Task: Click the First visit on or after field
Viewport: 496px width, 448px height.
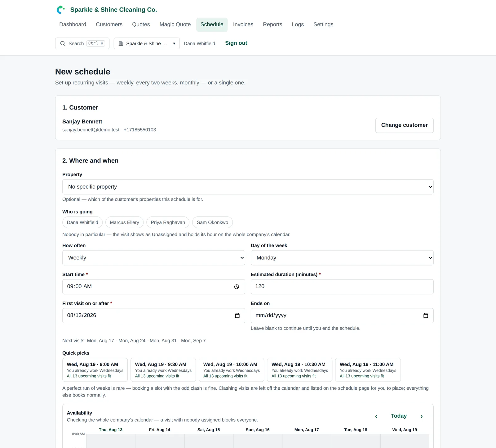Action: coord(153,316)
